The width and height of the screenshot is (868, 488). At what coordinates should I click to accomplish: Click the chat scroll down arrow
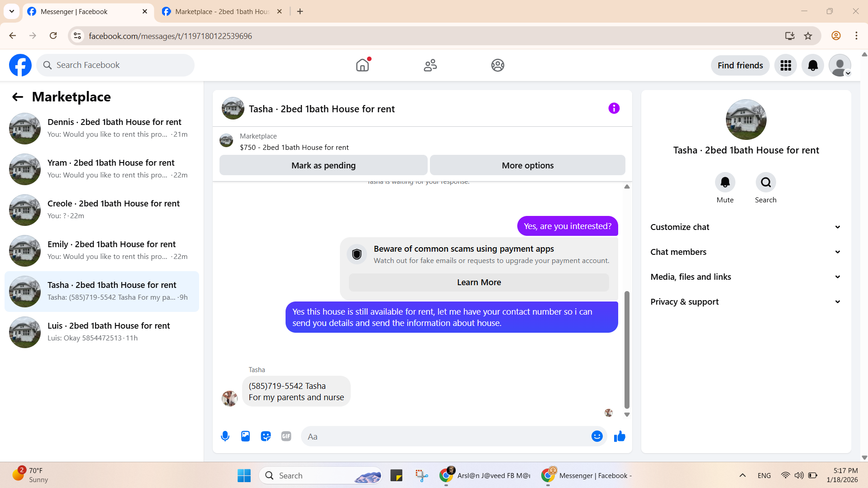627,415
